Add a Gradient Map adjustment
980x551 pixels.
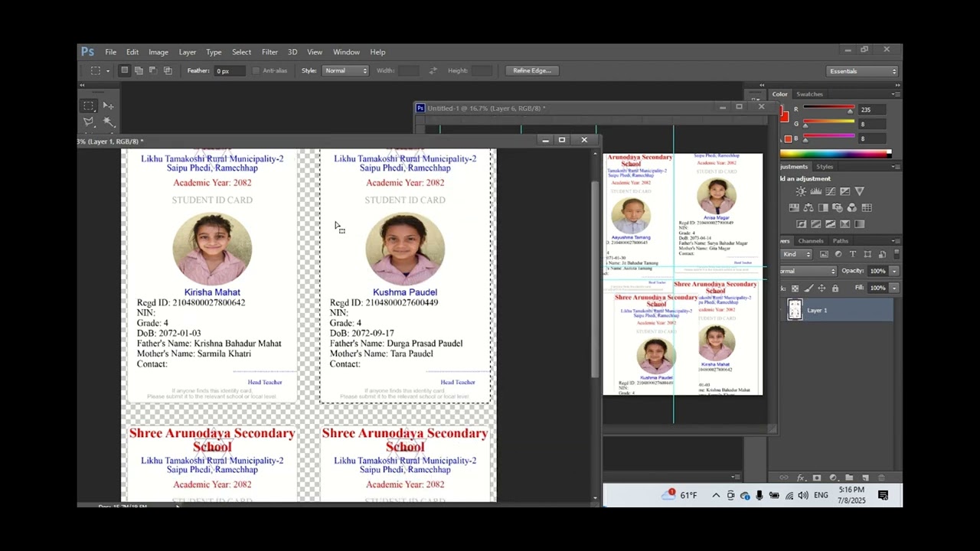click(860, 223)
